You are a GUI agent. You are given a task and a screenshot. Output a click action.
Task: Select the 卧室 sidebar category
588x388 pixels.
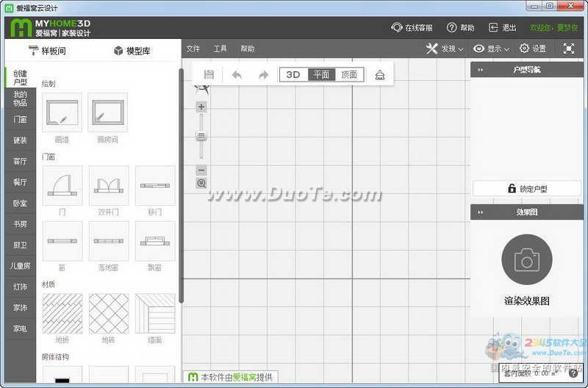tap(21, 204)
